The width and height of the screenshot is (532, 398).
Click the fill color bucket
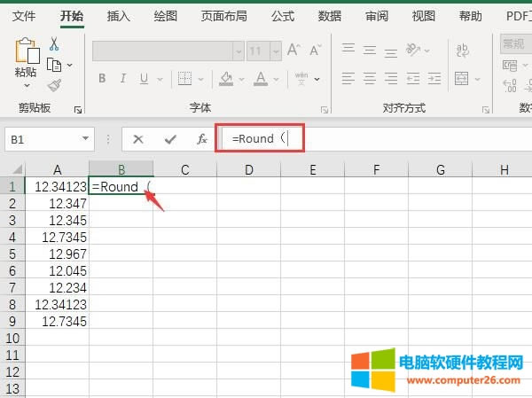[226, 79]
